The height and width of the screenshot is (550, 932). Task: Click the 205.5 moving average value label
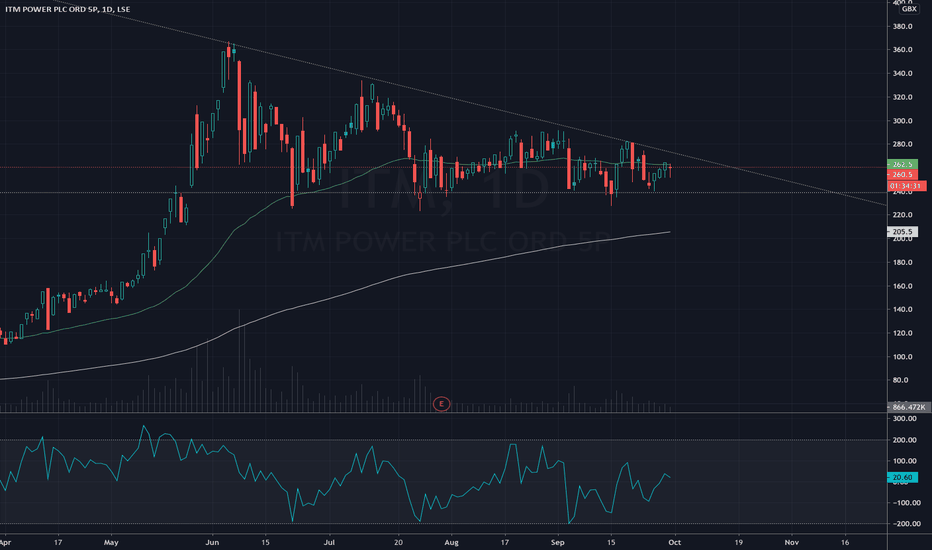tap(902, 232)
